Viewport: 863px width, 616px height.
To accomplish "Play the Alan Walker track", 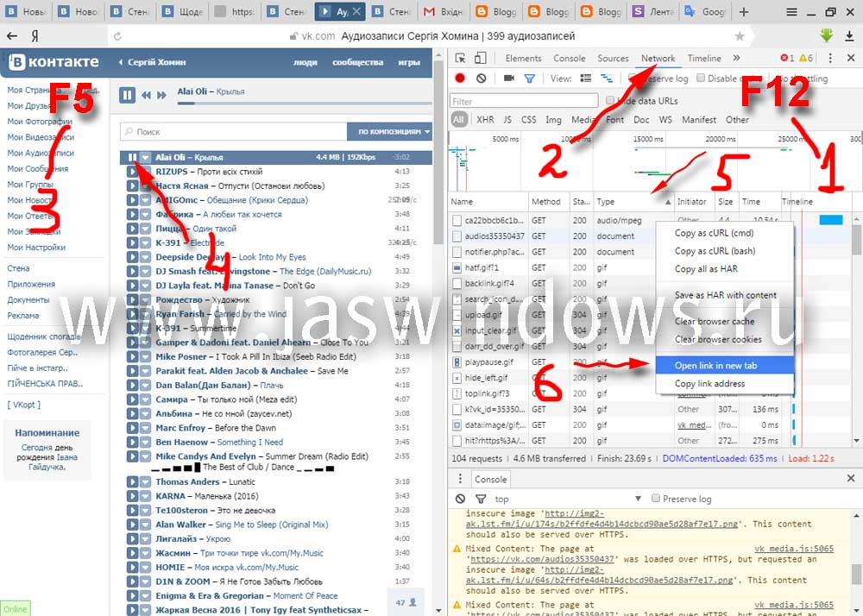I will [132, 525].
